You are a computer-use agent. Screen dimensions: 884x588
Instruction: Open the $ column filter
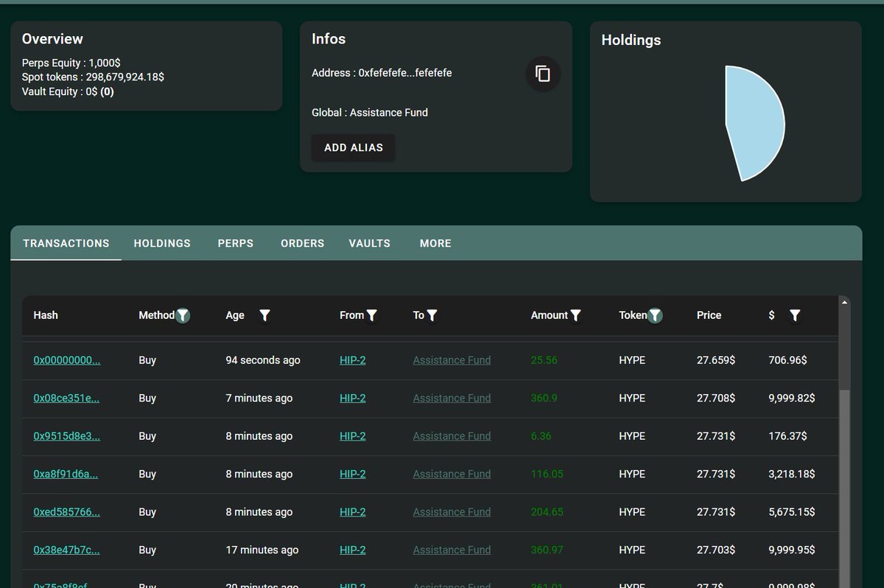pos(795,315)
